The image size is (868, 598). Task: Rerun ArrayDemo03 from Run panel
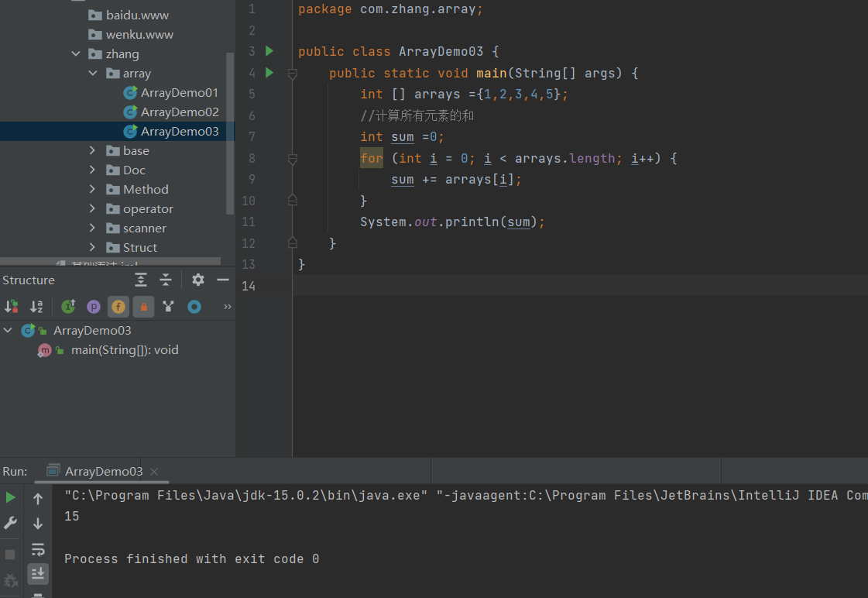pos(11,497)
